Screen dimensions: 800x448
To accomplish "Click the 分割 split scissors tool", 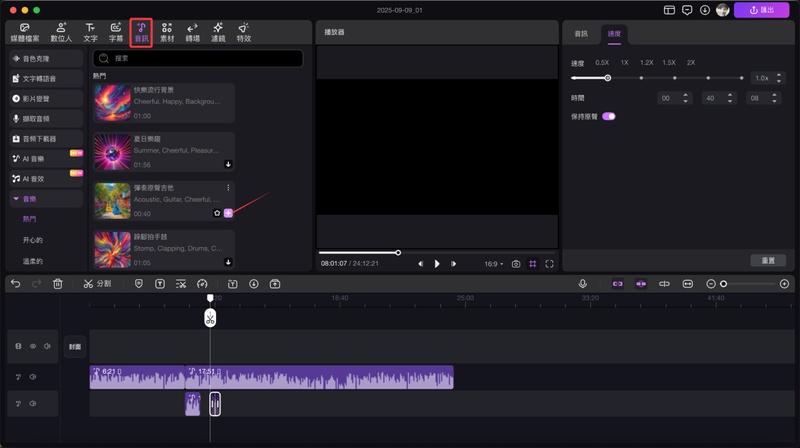I will click(x=97, y=284).
